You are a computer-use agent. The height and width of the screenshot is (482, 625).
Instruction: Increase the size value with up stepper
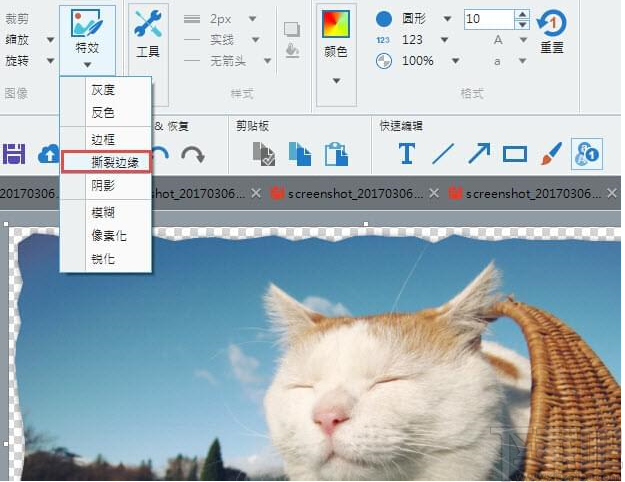coord(522,14)
